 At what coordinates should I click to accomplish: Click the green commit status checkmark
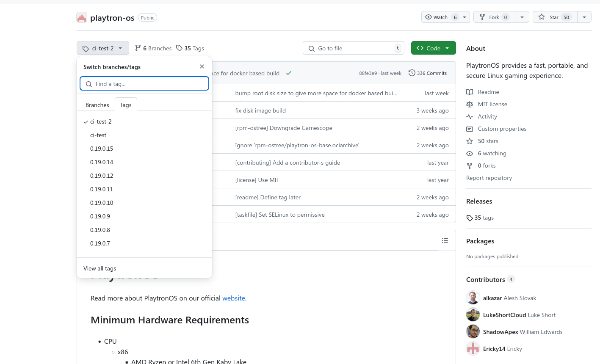pos(289,73)
